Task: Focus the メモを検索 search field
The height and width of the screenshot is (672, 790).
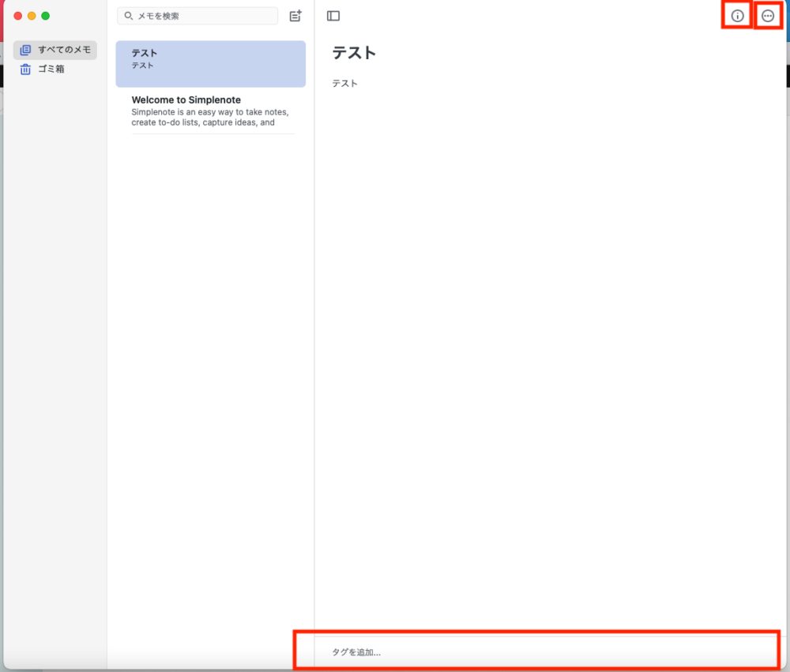Action: (x=201, y=16)
